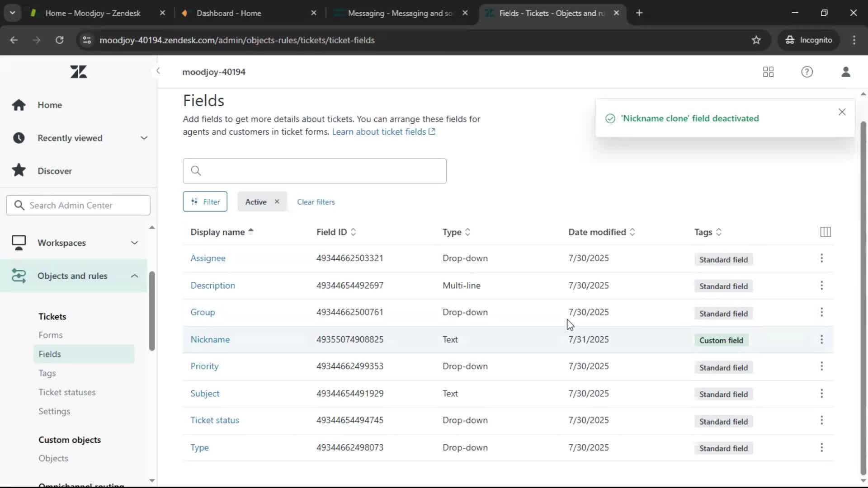Expand Workspaces section

pyautogui.click(x=134, y=243)
